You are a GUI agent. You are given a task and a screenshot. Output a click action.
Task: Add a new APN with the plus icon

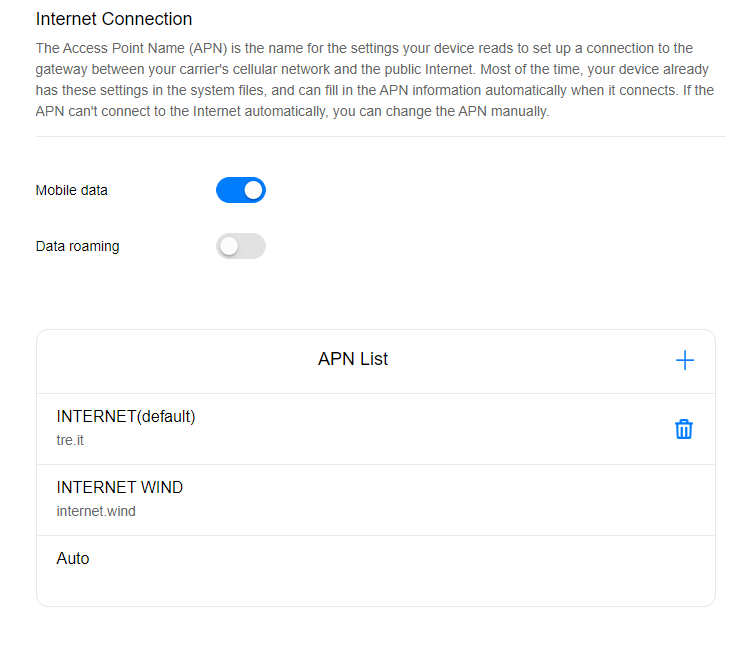pos(685,360)
